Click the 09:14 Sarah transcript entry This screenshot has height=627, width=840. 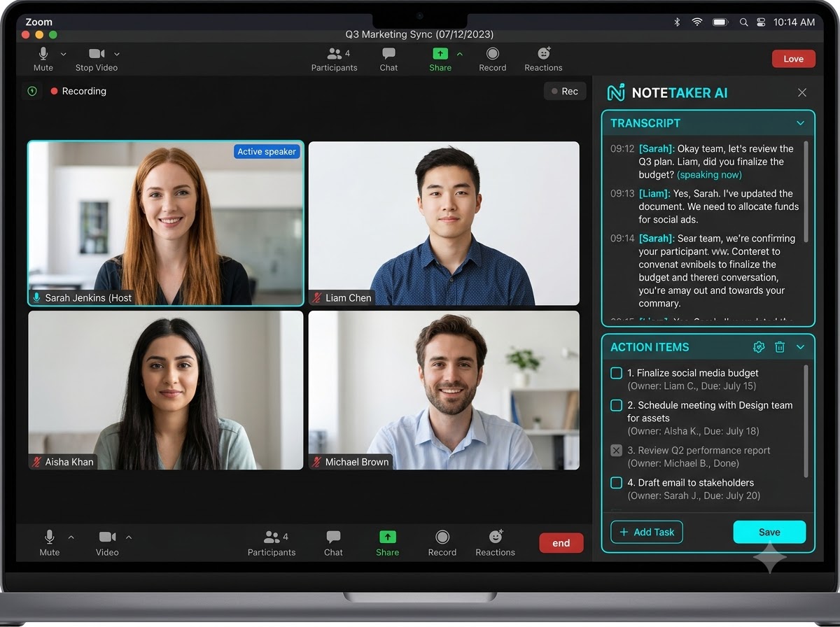703,271
